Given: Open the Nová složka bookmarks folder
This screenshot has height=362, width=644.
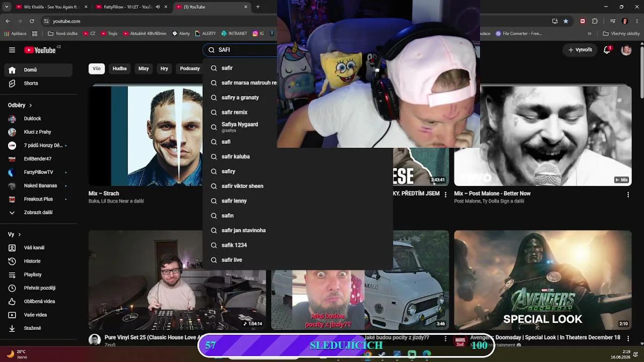Looking at the screenshot, I should [62, 34].
